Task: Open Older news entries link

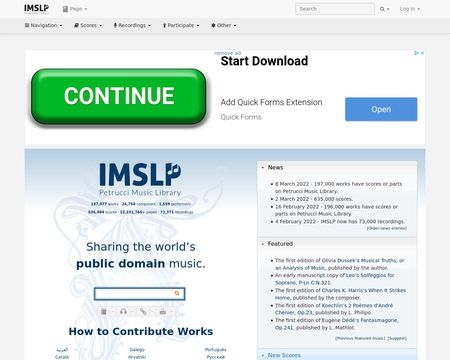Action: coord(387,228)
